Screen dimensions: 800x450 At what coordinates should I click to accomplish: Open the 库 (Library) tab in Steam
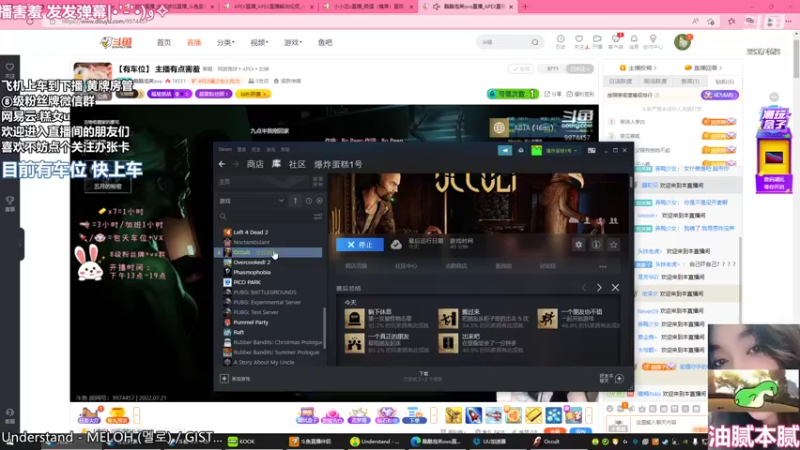pos(276,164)
